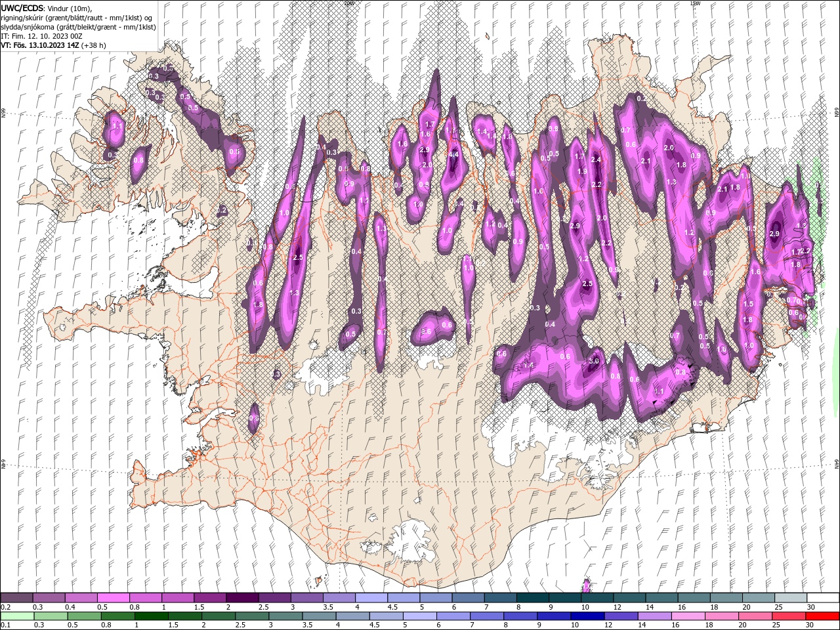
Task: Select red rain legend swatch between 25 and 30
Action: pos(788,616)
